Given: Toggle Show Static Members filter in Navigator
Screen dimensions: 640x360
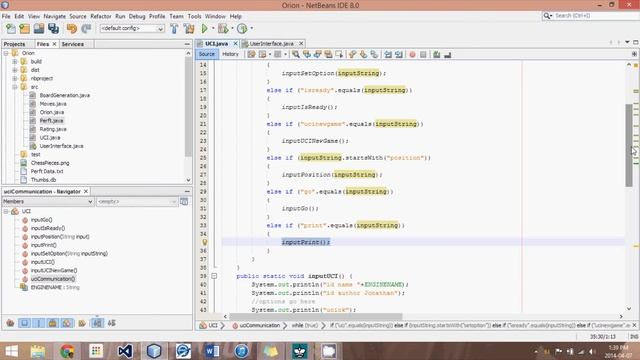Looking at the screenshot, I should [38, 323].
